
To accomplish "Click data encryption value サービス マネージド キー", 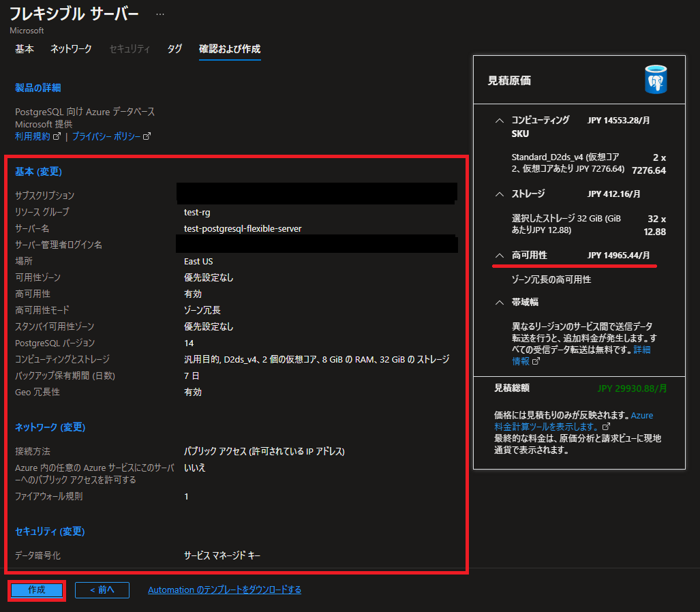I will pos(222,555).
